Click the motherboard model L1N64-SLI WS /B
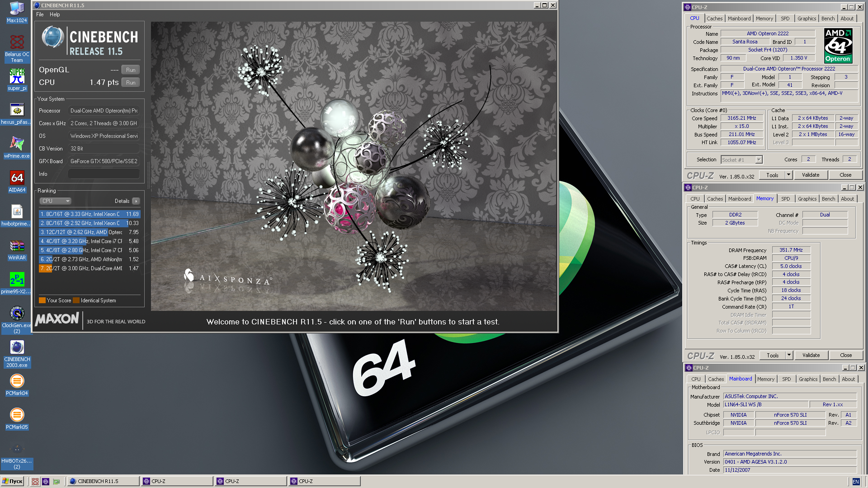Image resolution: width=868 pixels, height=488 pixels. 765,404
